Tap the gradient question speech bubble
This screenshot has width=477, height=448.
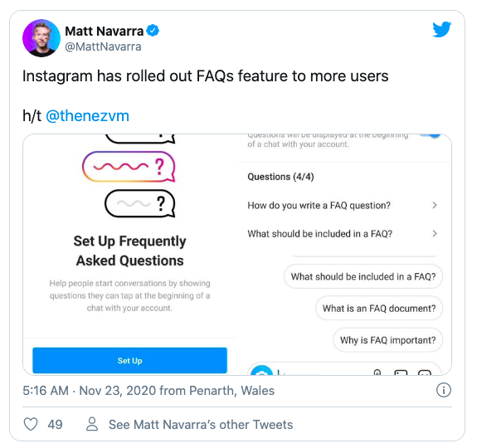click(x=129, y=167)
